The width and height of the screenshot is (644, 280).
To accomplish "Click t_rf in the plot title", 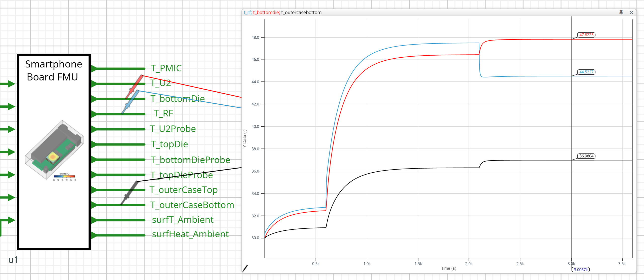I will (x=247, y=13).
